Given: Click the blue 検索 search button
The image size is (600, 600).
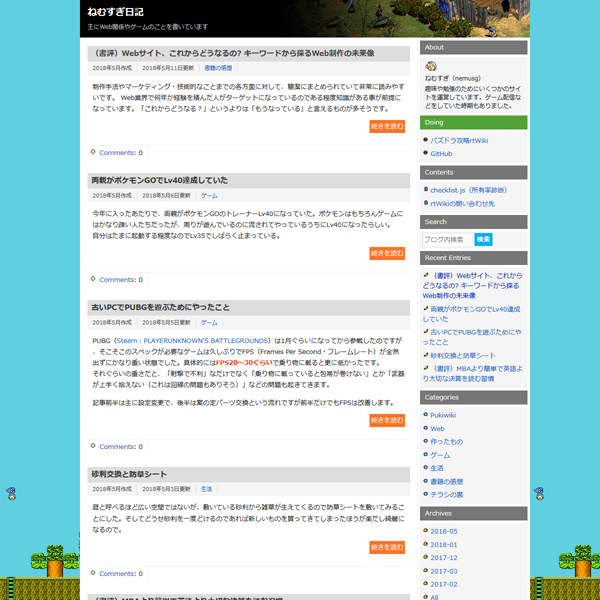Looking at the screenshot, I should click(x=483, y=239).
